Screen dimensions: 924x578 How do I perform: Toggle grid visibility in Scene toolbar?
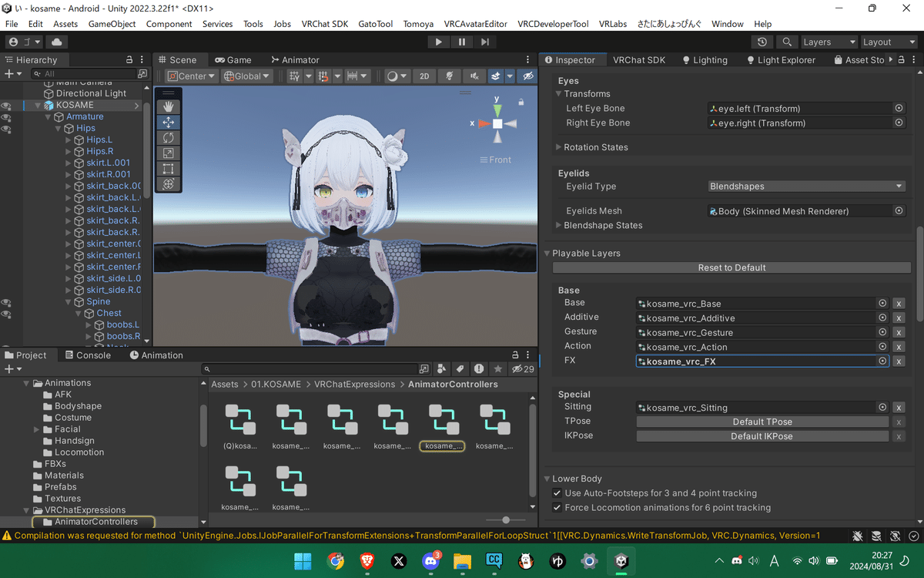(x=294, y=76)
